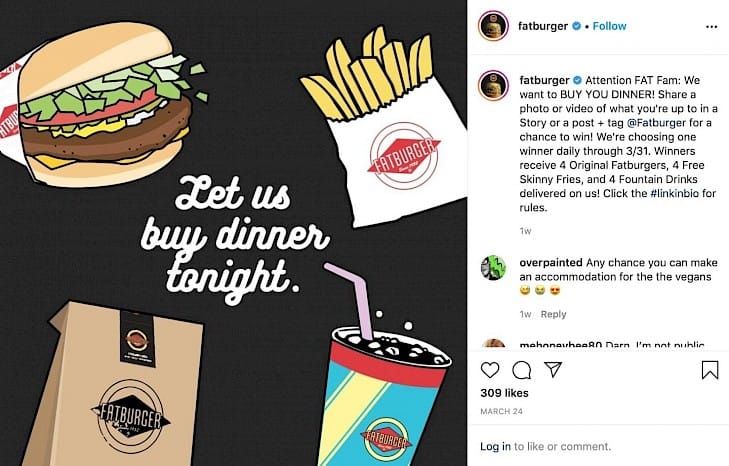Open overpainted username link

550,263
